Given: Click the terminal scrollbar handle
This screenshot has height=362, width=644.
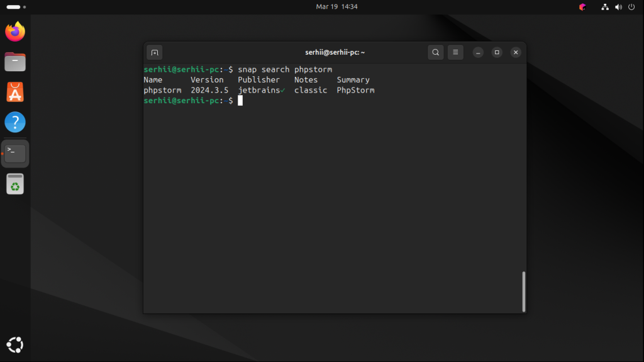Looking at the screenshot, I should coord(524,291).
